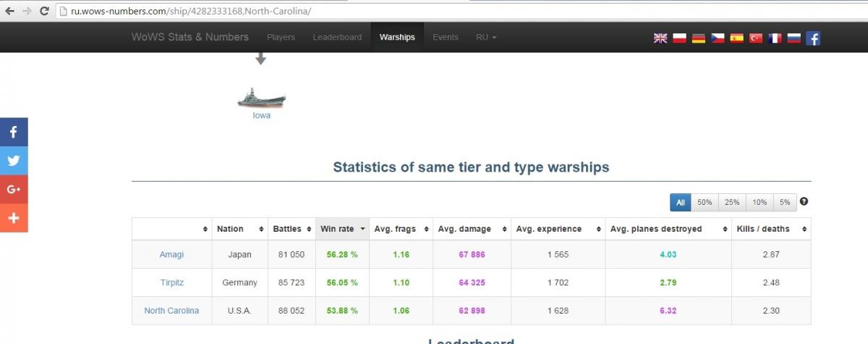The image size is (868, 344).
Task: Select the 'All' players filter
Action: [x=680, y=203]
